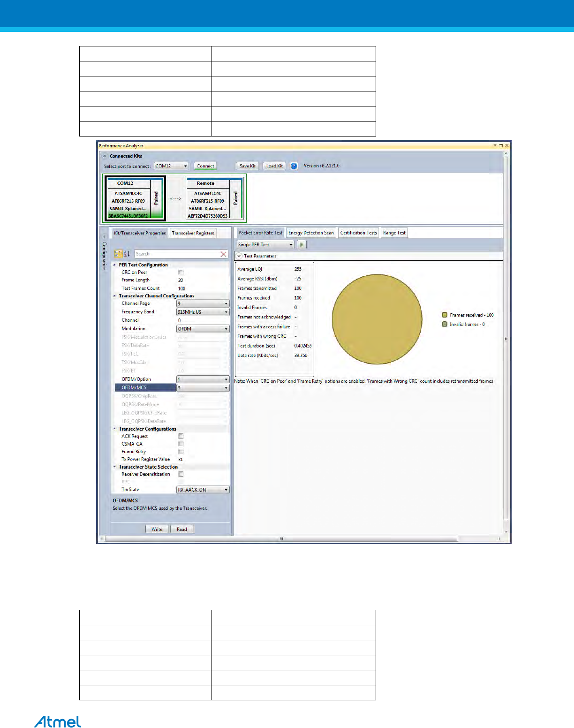
Task: Click the Frames received legend color swatch
Action: tap(445, 315)
